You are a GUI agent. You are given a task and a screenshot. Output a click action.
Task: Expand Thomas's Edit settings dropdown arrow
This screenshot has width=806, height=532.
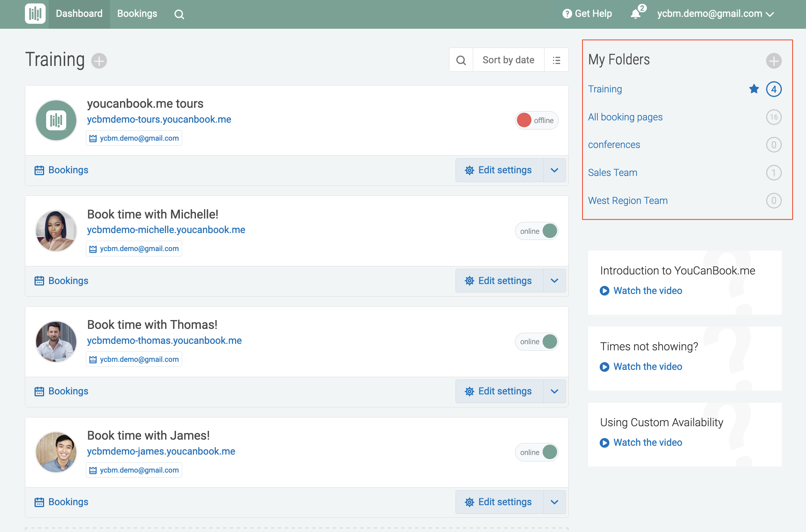[554, 391]
